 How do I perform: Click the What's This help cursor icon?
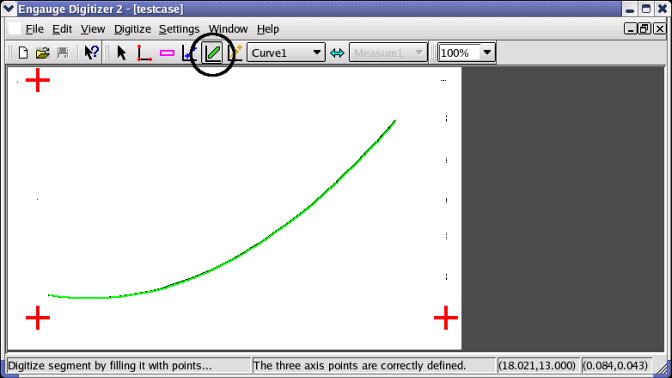tap(91, 53)
